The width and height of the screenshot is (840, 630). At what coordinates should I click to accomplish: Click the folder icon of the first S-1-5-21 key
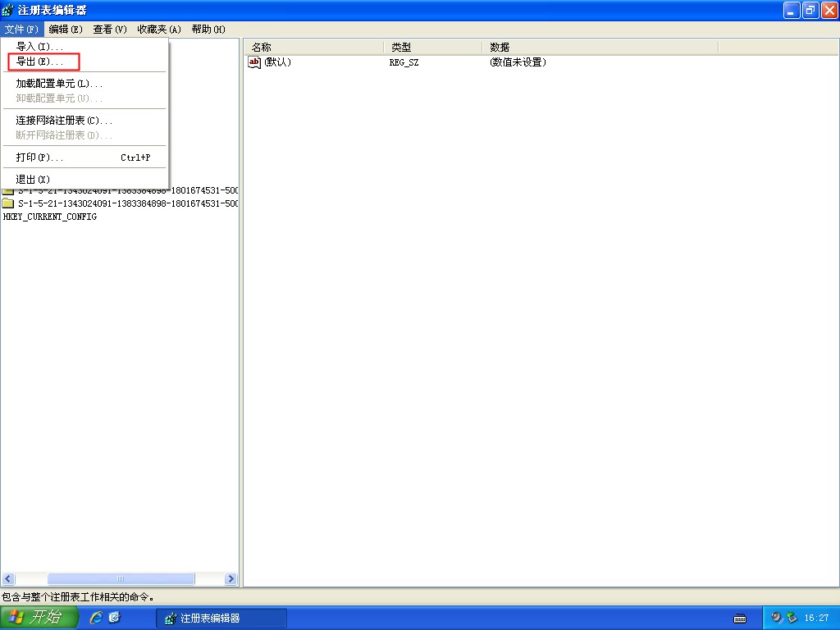[x=7, y=190]
